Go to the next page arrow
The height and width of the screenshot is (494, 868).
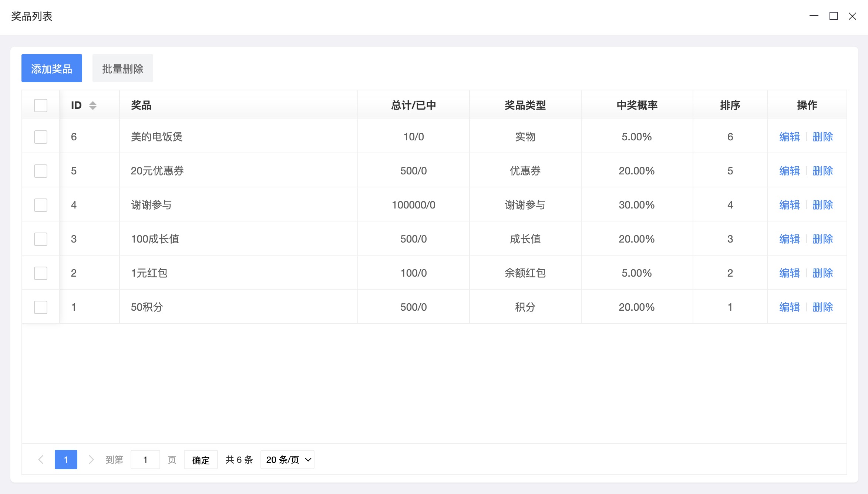pos(91,460)
